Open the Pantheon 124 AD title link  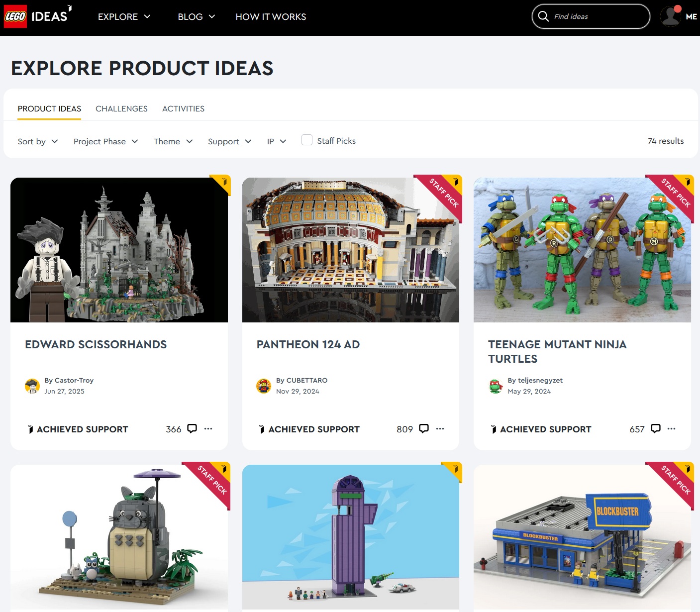pos(308,344)
